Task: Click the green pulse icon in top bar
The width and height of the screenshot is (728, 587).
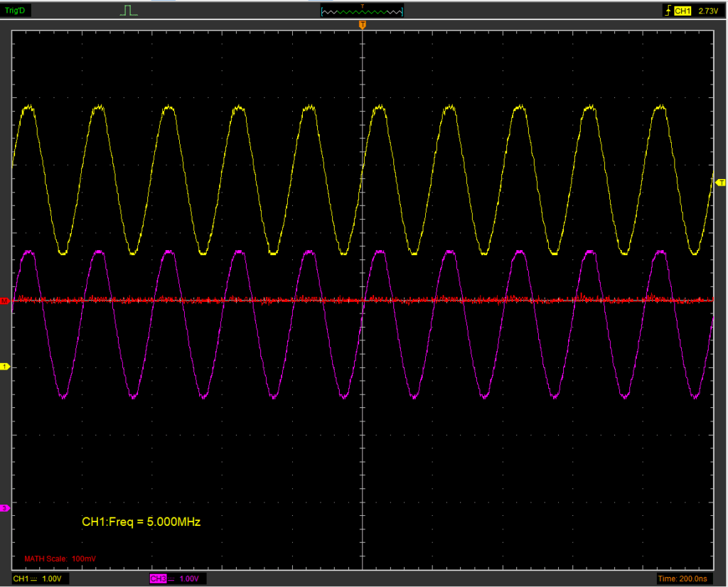Action: coord(128,11)
